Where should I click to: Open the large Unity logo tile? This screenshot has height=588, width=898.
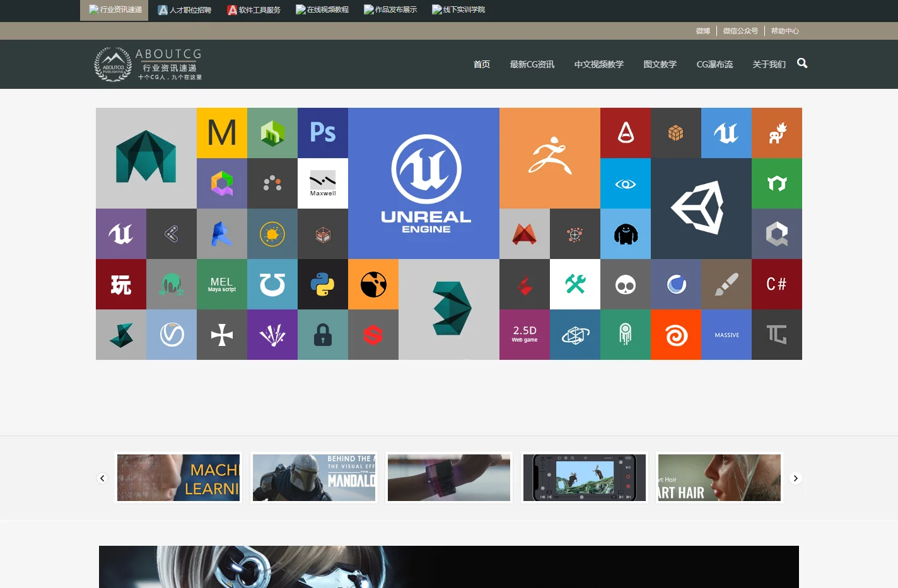click(x=701, y=209)
